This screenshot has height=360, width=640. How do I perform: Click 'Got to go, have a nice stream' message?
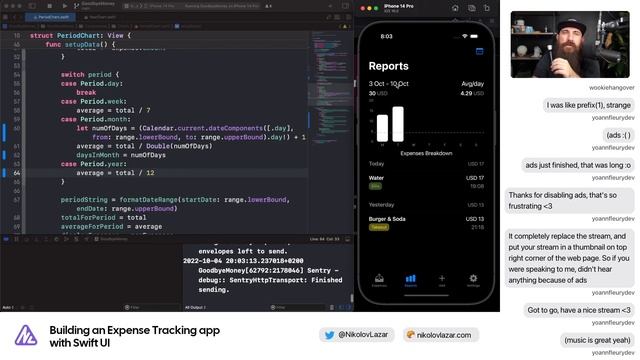point(579,310)
